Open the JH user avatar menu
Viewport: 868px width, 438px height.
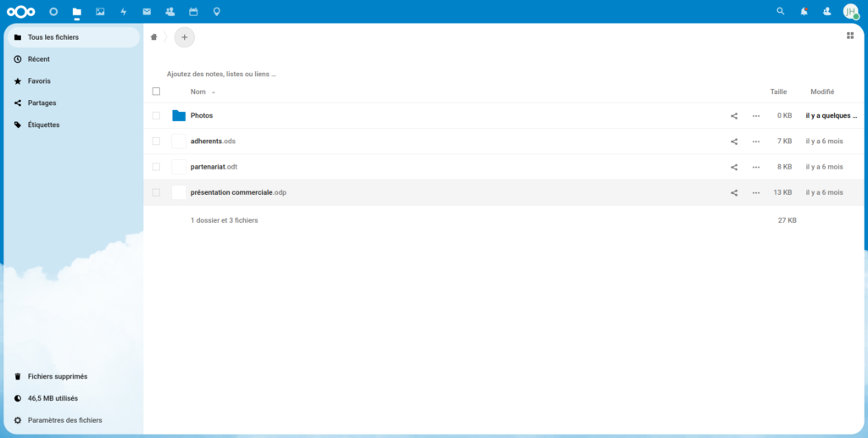(851, 12)
